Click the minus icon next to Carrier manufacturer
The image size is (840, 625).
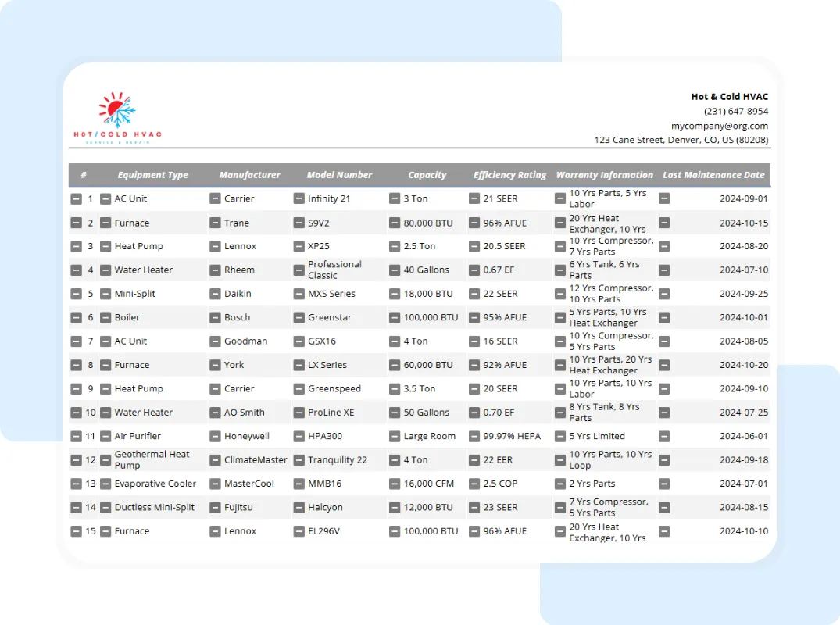(215, 198)
